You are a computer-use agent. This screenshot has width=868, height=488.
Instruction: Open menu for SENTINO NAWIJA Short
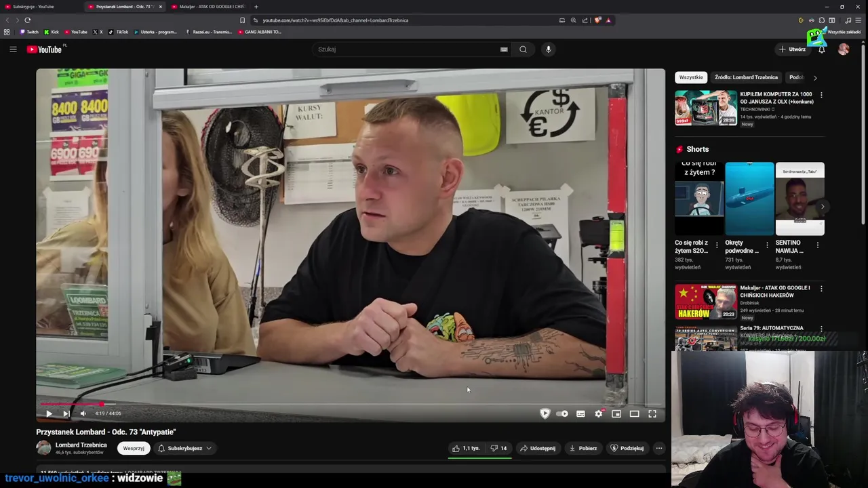[817, 245]
